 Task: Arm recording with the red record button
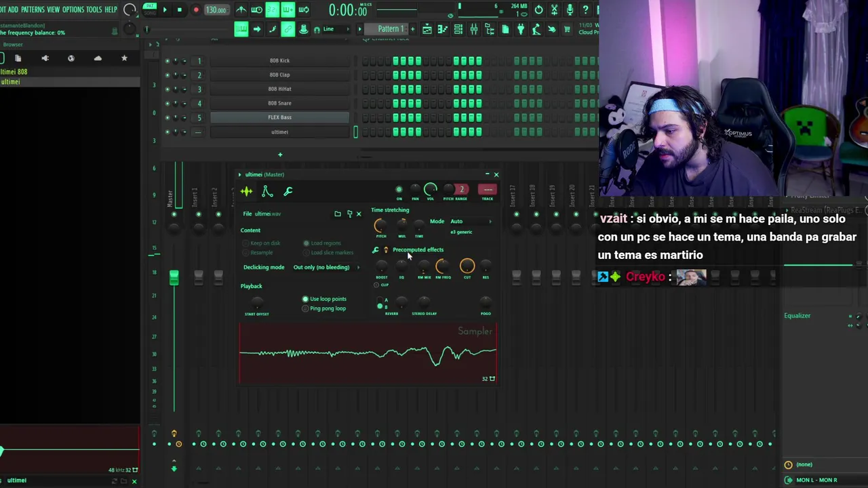tap(196, 9)
